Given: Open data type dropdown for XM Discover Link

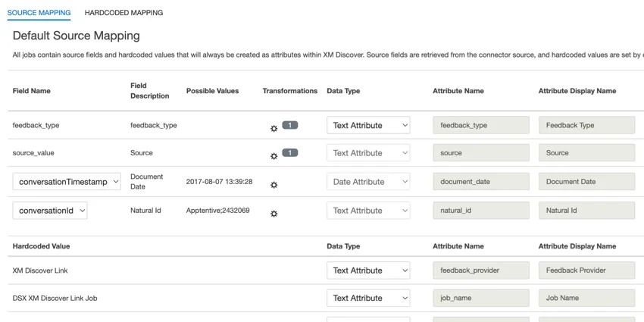Looking at the screenshot, I should coord(368,270).
